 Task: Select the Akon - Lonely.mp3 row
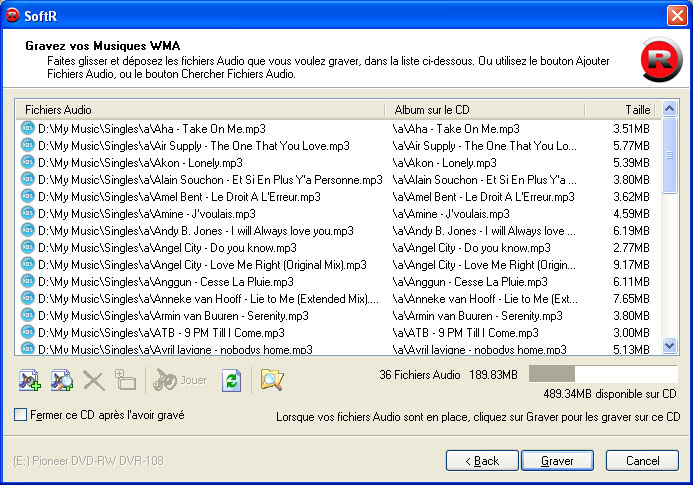(339, 163)
